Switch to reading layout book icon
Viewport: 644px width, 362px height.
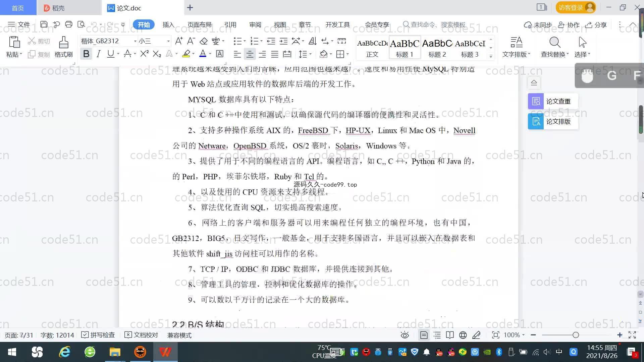tap(450, 335)
